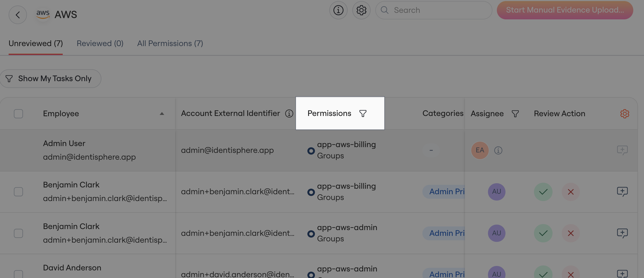The width and height of the screenshot is (644, 278).
Task: Sort by Employee using the arrow
Action: click(x=162, y=114)
